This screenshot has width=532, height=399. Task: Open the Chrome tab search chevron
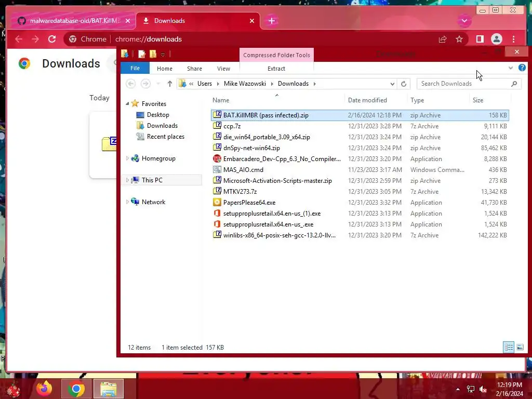pos(464,21)
